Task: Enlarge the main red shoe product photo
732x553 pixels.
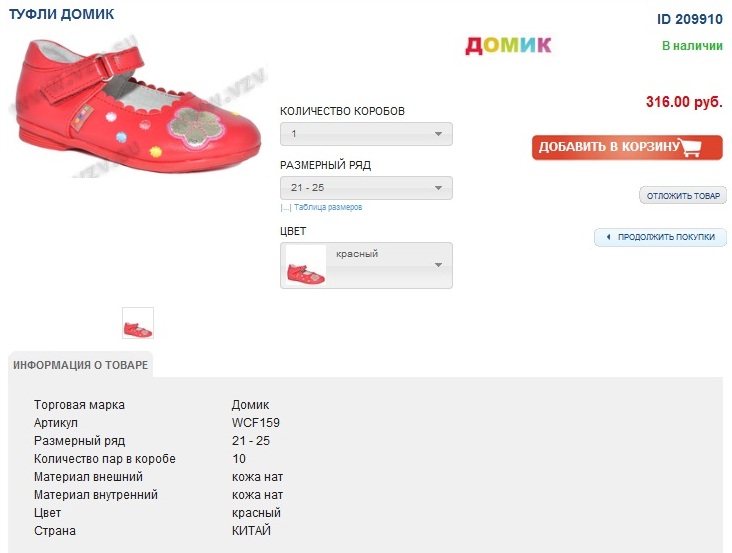Action: [x=137, y=107]
